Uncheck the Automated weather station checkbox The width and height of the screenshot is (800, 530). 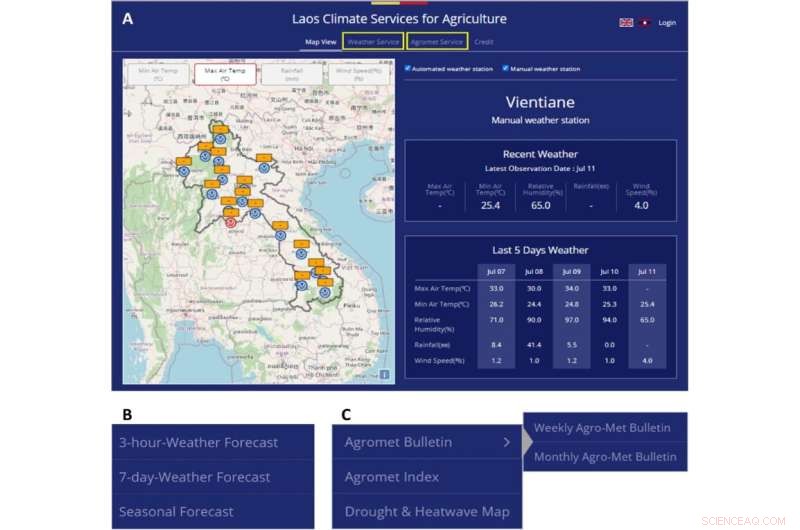tap(408, 69)
